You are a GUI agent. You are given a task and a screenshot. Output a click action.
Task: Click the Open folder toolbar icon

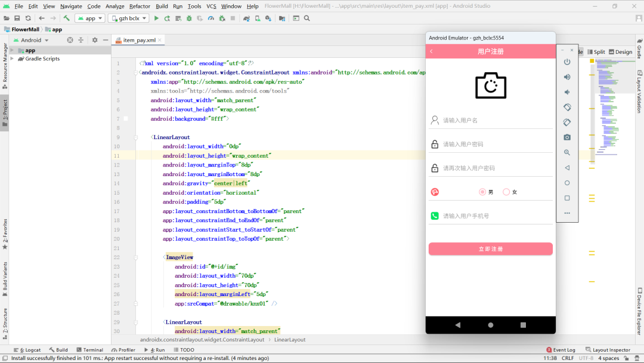[x=6, y=19]
